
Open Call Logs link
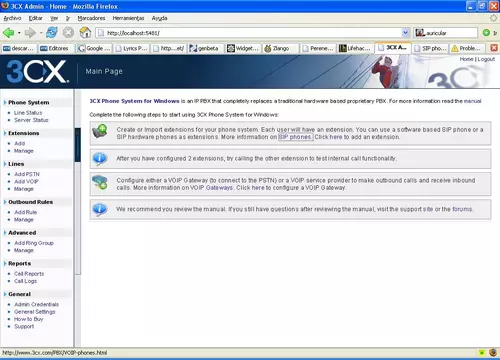point(25,281)
